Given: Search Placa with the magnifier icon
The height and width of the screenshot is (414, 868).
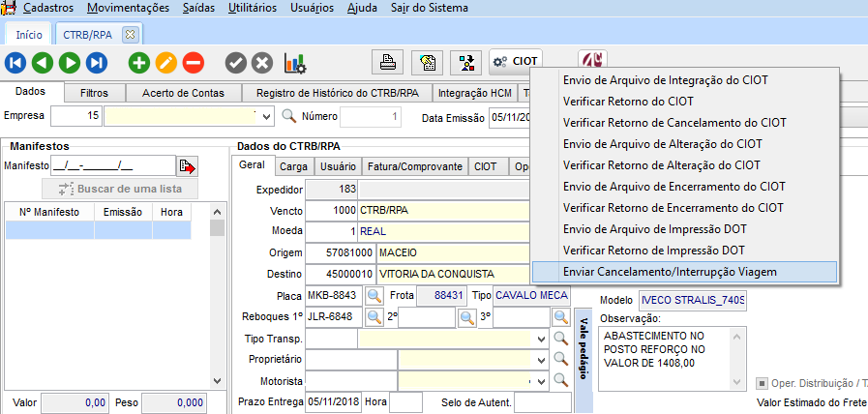Looking at the screenshot, I should [x=374, y=295].
